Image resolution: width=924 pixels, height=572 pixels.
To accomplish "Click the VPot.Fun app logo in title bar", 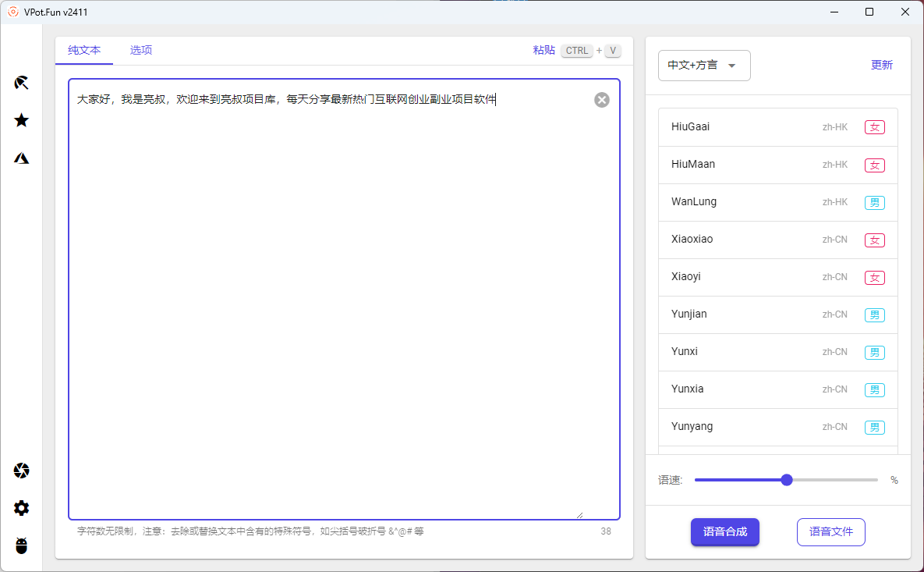I will (x=13, y=12).
